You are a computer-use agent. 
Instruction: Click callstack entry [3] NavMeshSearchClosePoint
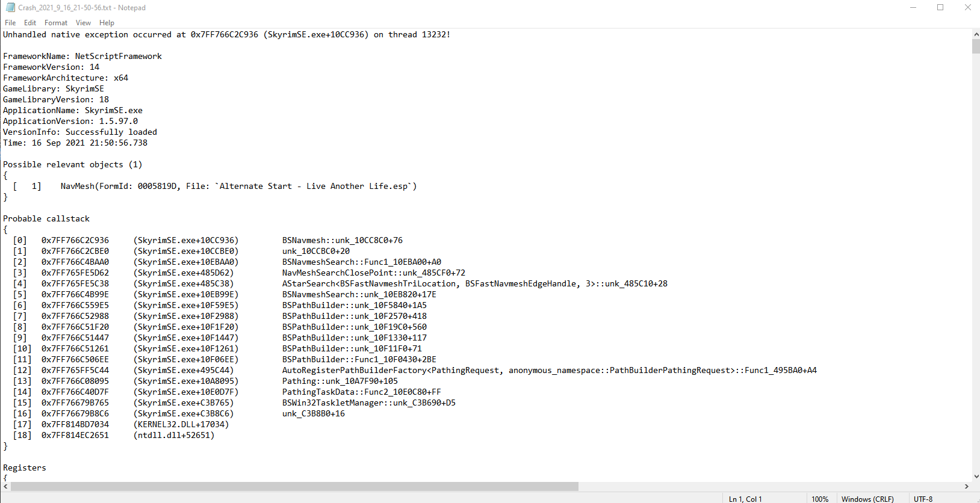[239, 273]
